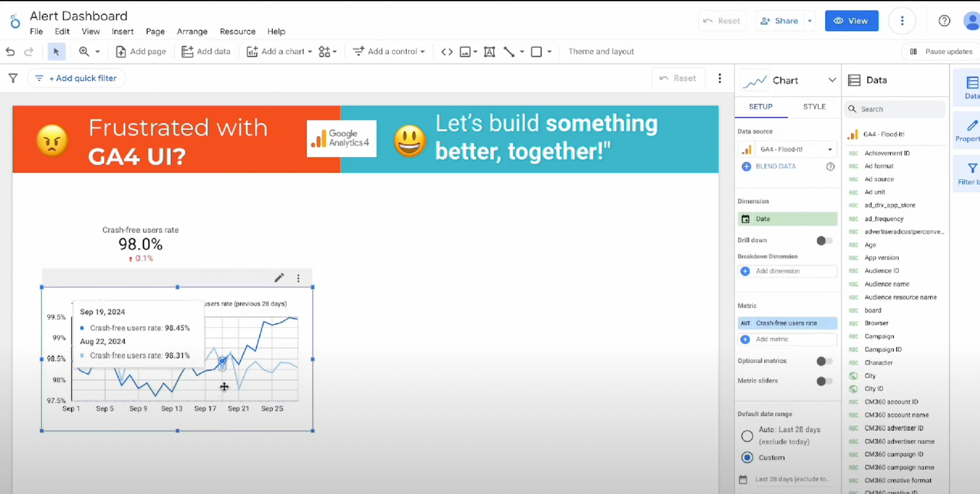Open the chart's three-dot options menu
980x494 pixels.
tap(298, 279)
